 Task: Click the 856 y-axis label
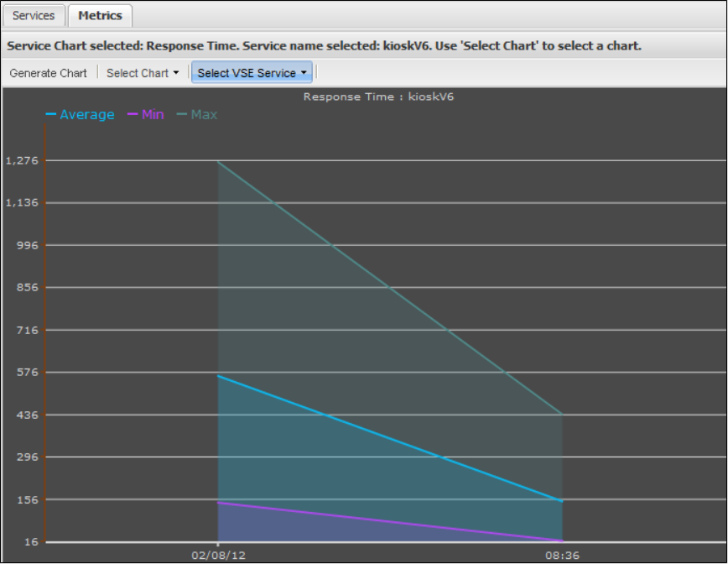point(28,288)
